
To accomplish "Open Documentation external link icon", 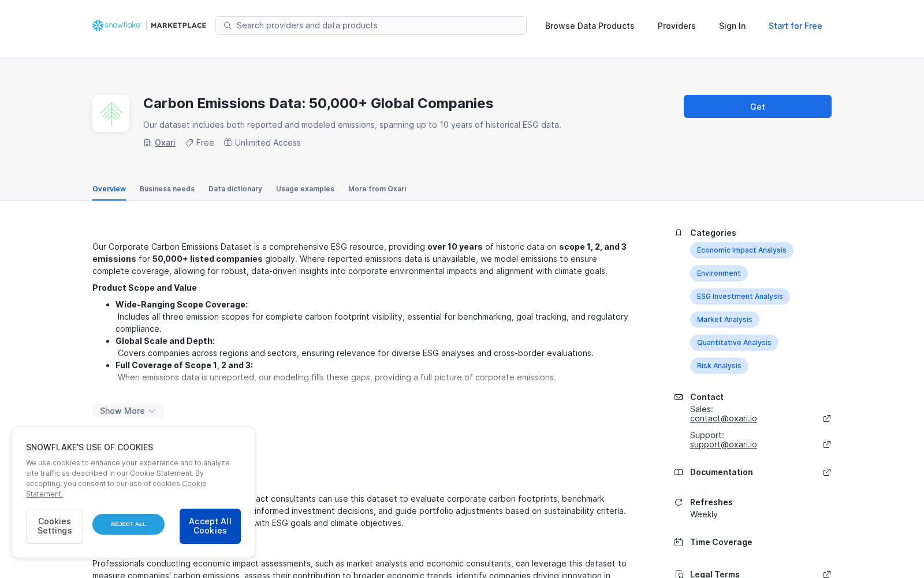I will [x=827, y=472].
